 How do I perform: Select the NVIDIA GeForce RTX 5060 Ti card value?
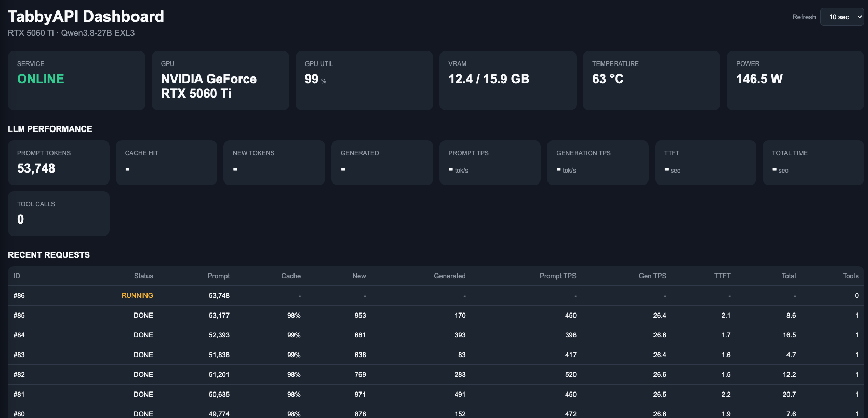(x=209, y=86)
